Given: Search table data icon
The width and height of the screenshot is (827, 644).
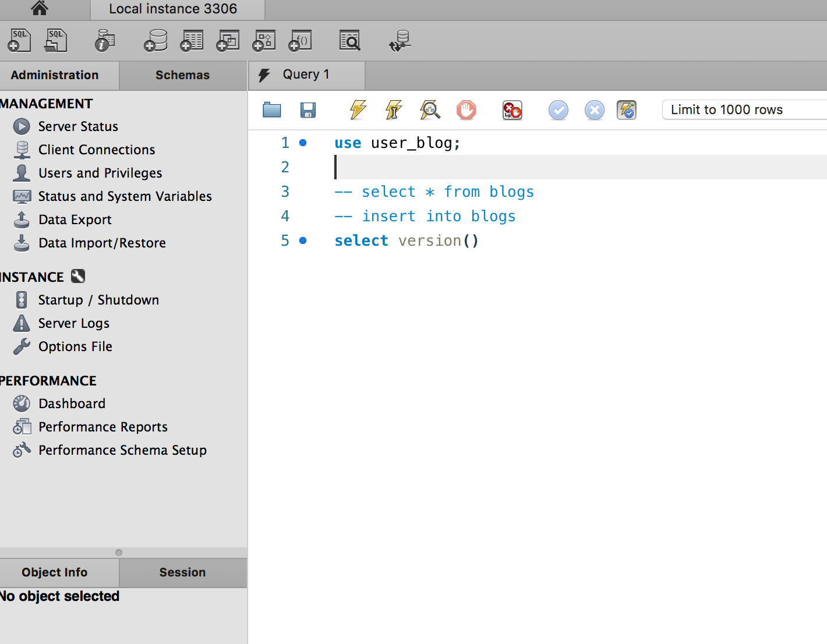Looking at the screenshot, I should [x=350, y=41].
